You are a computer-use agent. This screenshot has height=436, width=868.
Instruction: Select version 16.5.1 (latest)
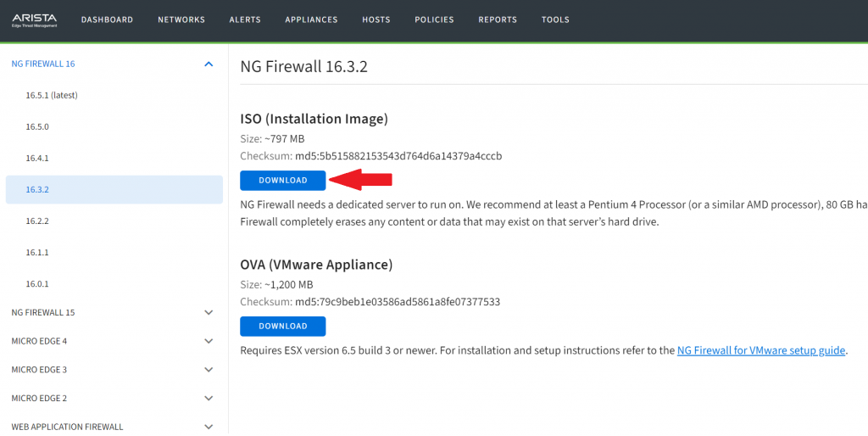coord(52,95)
